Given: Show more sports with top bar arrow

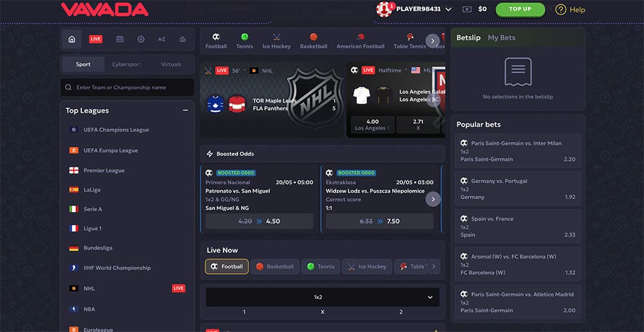Looking at the screenshot, I should click(433, 41).
